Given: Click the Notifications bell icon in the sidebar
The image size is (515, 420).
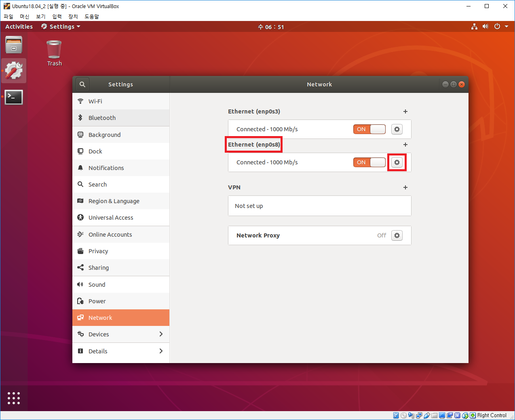Looking at the screenshot, I should pyautogui.click(x=80, y=168).
